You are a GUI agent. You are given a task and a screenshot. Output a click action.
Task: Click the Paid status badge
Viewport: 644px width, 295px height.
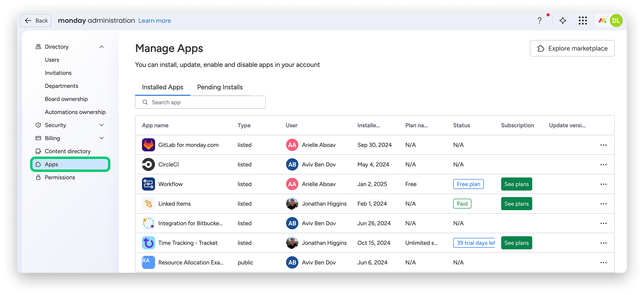pyautogui.click(x=462, y=204)
